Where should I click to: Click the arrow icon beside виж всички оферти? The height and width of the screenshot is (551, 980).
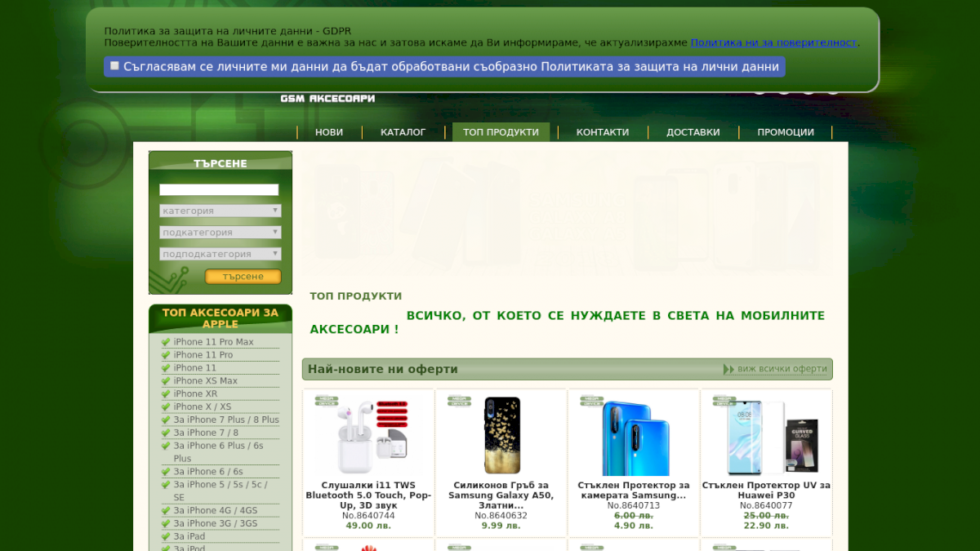[x=728, y=369]
